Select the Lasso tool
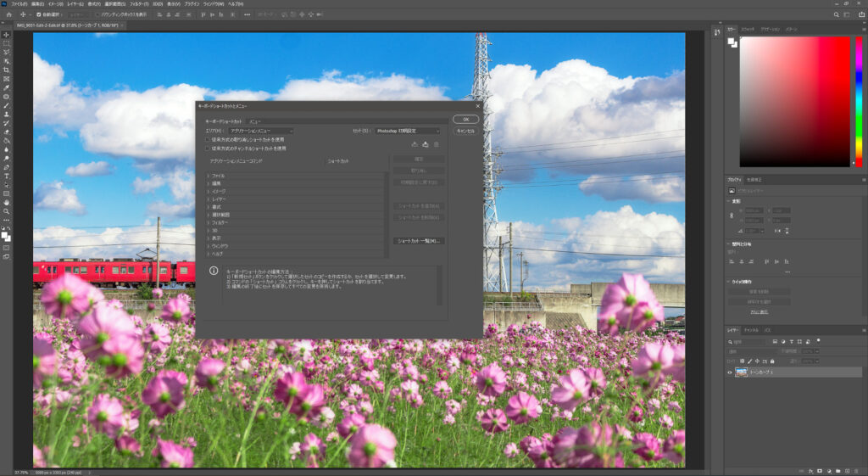 pyautogui.click(x=6, y=52)
